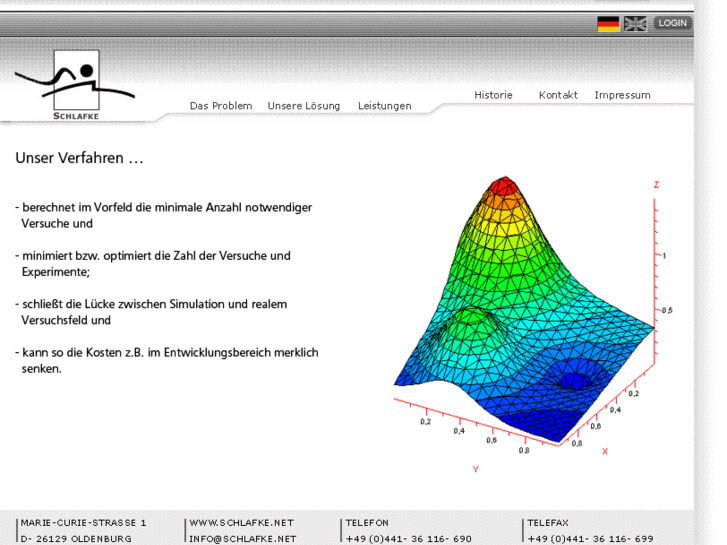Image resolution: width=727 pixels, height=545 pixels.
Task: Select Leistungen in the navigation
Action: (x=385, y=106)
